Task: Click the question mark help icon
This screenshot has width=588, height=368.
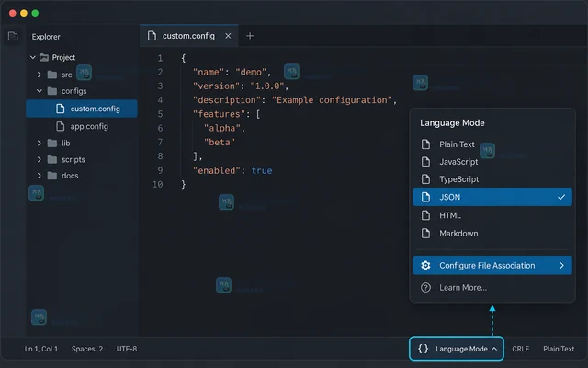Action: [x=425, y=288]
